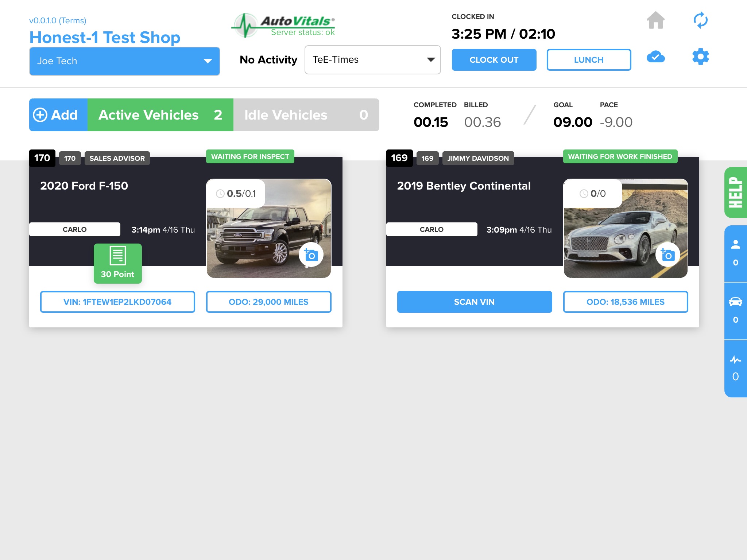This screenshot has width=747, height=560.
Task: Open the settings gear icon
Action: point(700,57)
